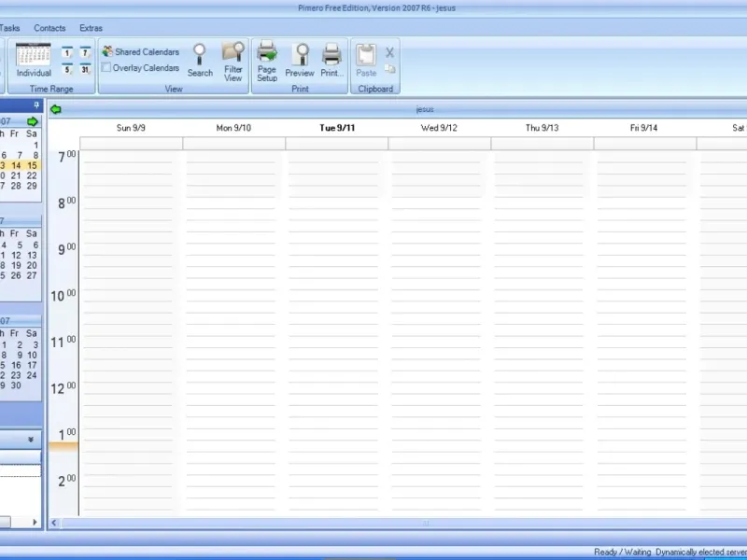
Task: Open the Contacts menu
Action: pyautogui.click(x=49, y=28)
